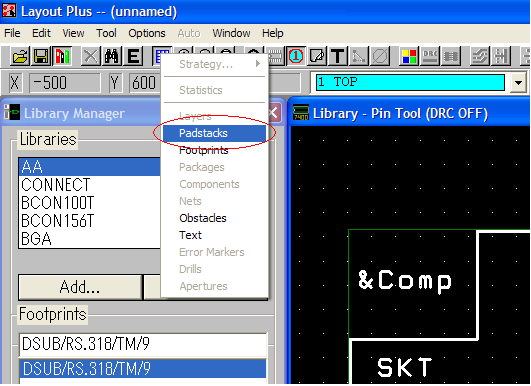Click the Delete 'X' toolbar icon

pos(90,56)
